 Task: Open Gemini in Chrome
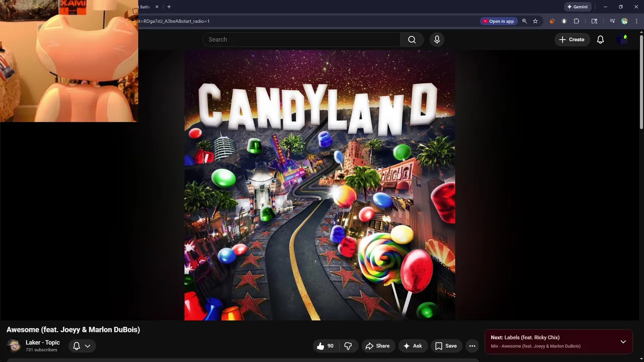(x=578, y=7)
